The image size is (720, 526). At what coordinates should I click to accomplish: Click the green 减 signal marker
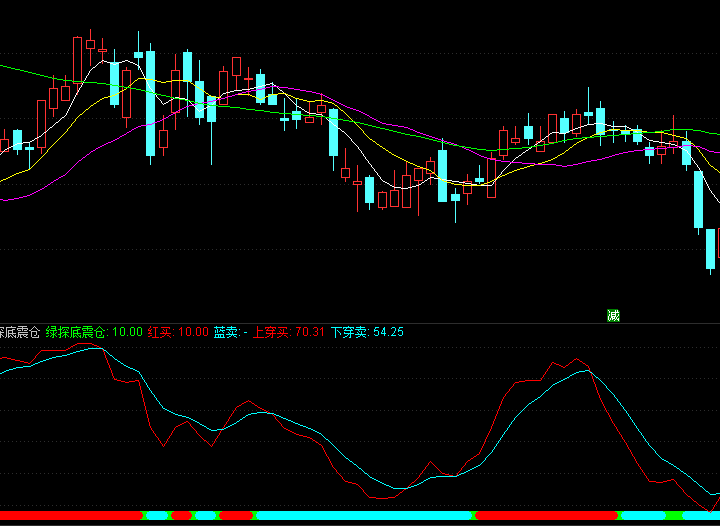(x=613, y=316)
